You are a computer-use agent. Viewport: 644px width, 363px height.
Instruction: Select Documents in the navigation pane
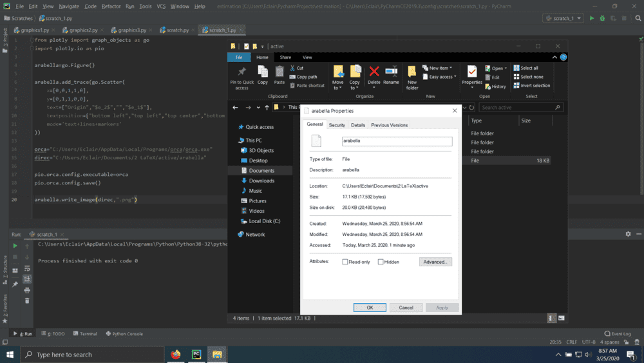tap(261, 170)
